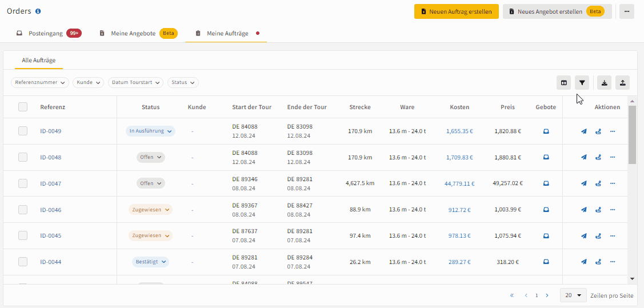The width and height of the screenshot is (644, 308).
Task: Check the box for order ID-0045
Action: click(23, 235)
